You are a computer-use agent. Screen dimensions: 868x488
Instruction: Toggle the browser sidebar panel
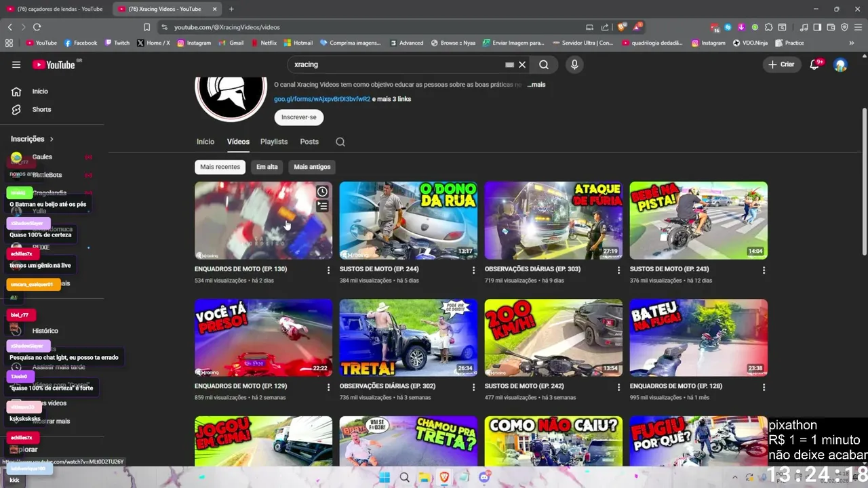coord(817,27)
